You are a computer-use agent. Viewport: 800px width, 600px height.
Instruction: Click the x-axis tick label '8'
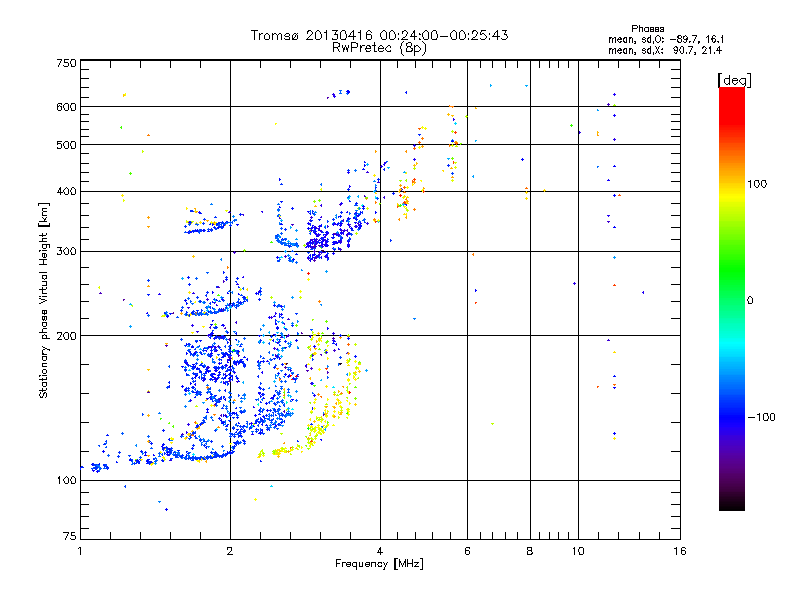tap(530, 551)
